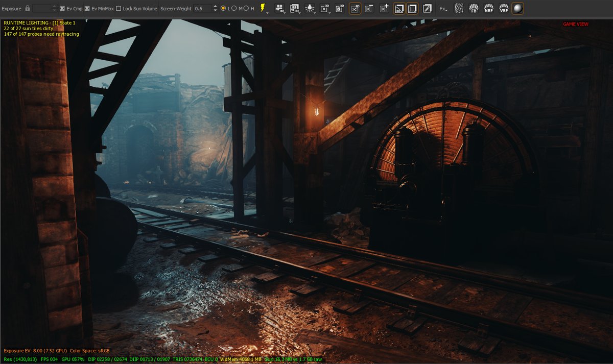Image resolution: width=613 pixels, height=364 pixels.
Task: Open the 3D camera dropdown
Action: point(280,9)
